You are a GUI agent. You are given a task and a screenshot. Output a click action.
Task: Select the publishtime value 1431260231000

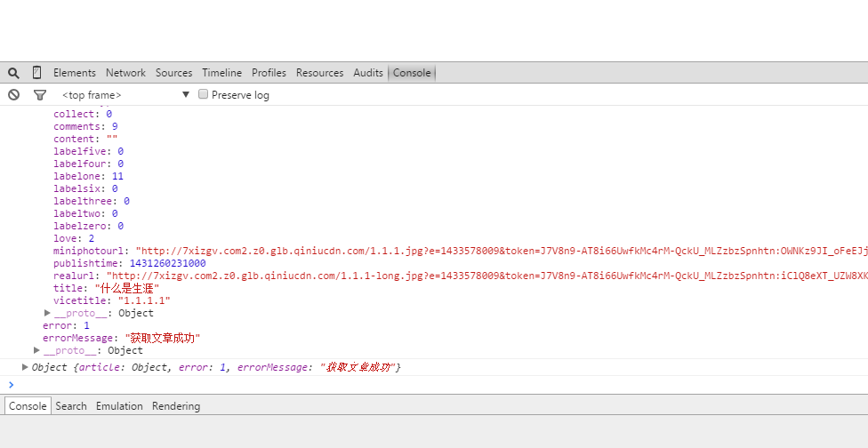(x=168, y=263)
